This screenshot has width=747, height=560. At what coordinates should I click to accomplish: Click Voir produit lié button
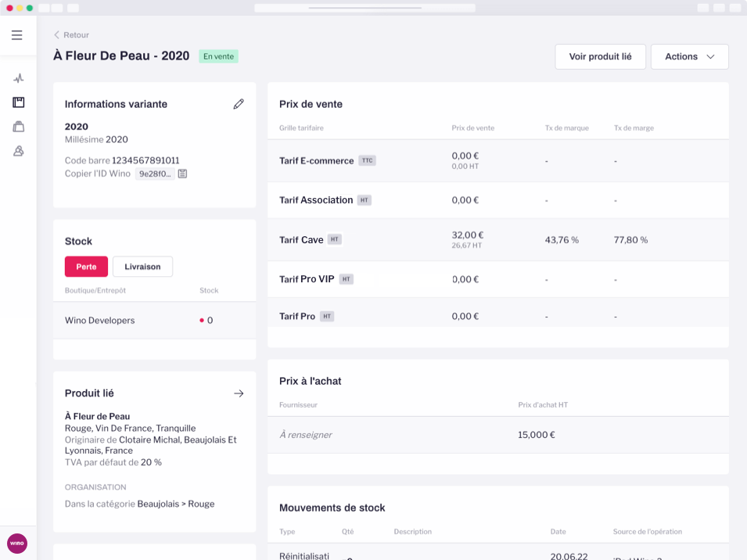click(x=600, y=57)
